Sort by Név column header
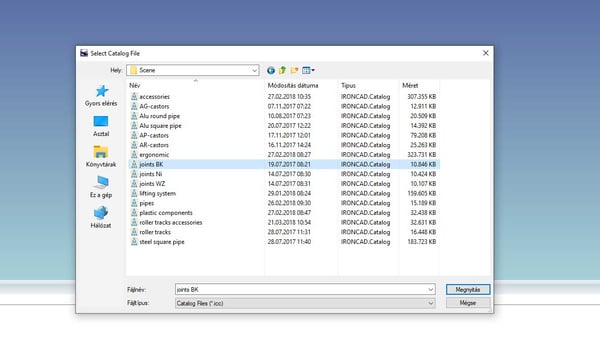This screenshot has height=362, width=600. click(x=195, y=85)
